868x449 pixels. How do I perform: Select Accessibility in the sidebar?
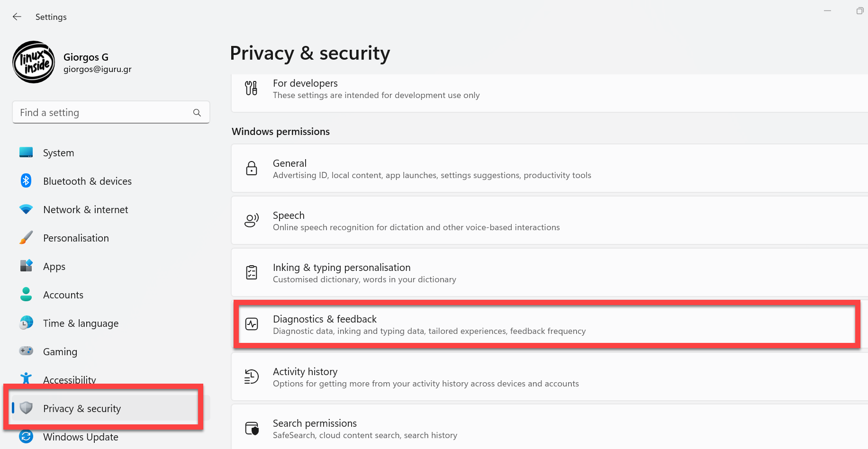(69, 379)
